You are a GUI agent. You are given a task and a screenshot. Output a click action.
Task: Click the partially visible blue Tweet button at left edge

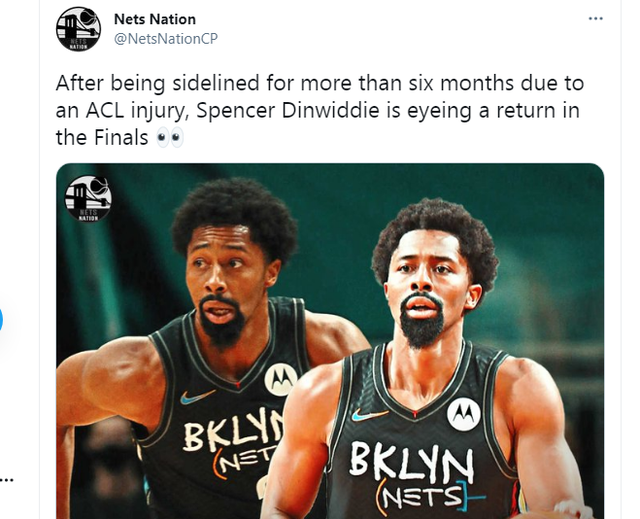point(1,319)
